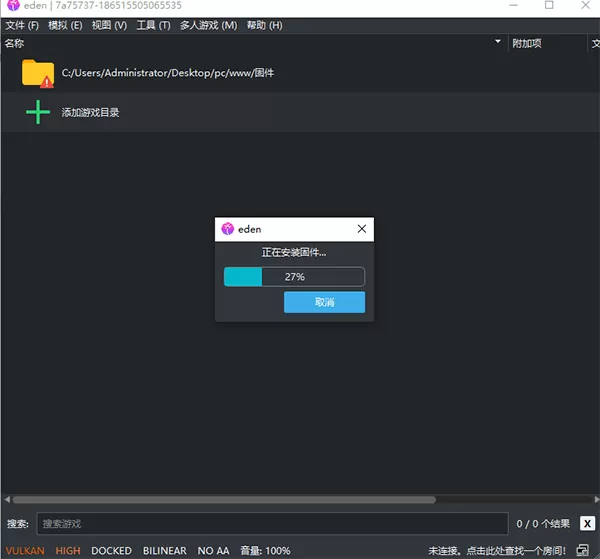Open the 帮助 (H) menu
600x559 pixels.
click(264, 25)
